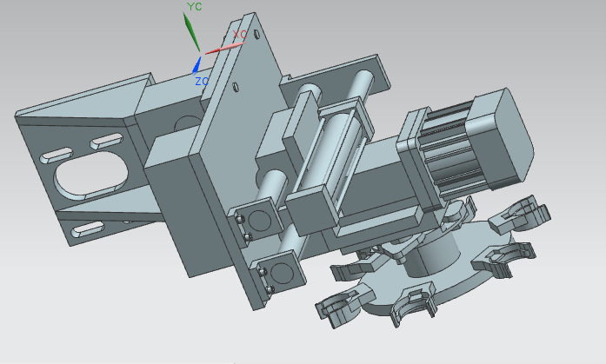Select the lowest slot on the mounting bracket

(88, 228)
